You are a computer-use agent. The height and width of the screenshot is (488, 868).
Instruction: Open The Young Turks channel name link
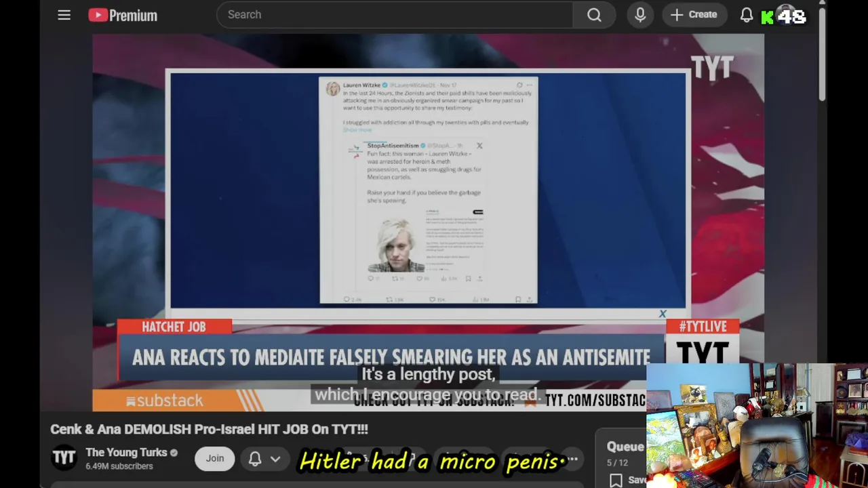coord(126,453)
